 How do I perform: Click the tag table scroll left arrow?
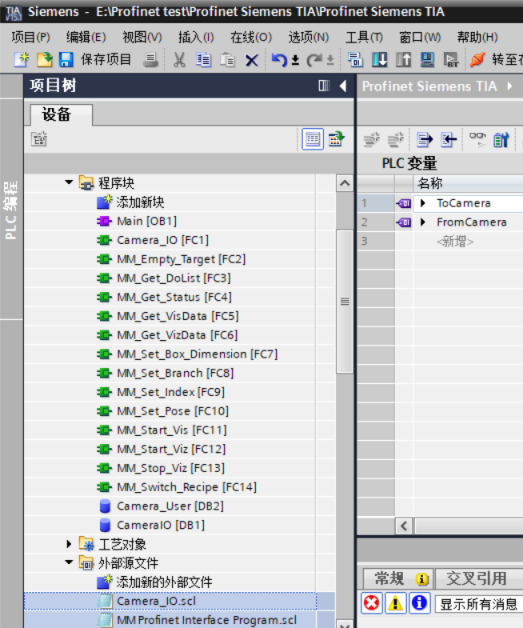point(404,525)
